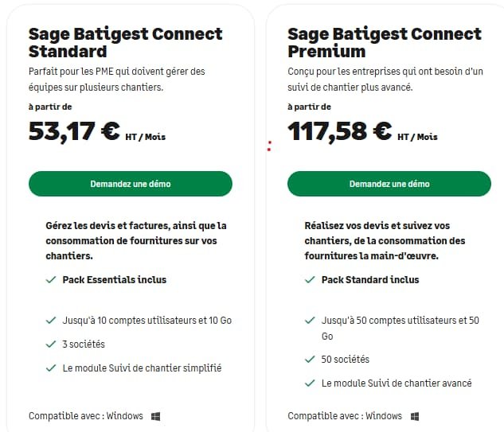Click checkmark beside 10 comptes utilisateurs
504x432 pixels.
(50, 321)
